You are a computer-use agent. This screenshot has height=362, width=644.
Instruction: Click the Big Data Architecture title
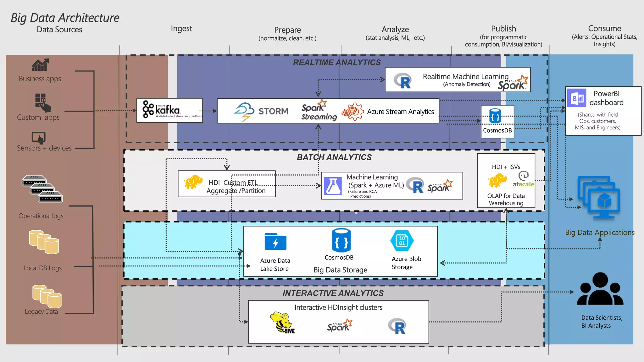click(x=65, y=18)
